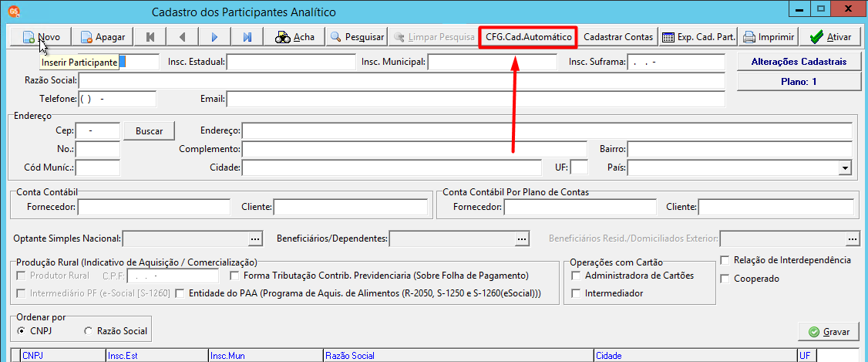868x362 pixels.
Task: Go to the first record
Action: [x=150, y=36]
